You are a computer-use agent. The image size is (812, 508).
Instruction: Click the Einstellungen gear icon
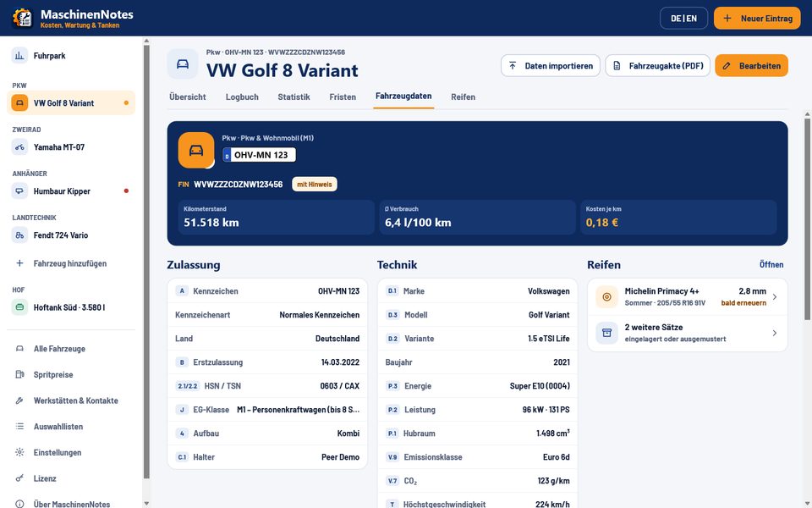coord(19,452)
